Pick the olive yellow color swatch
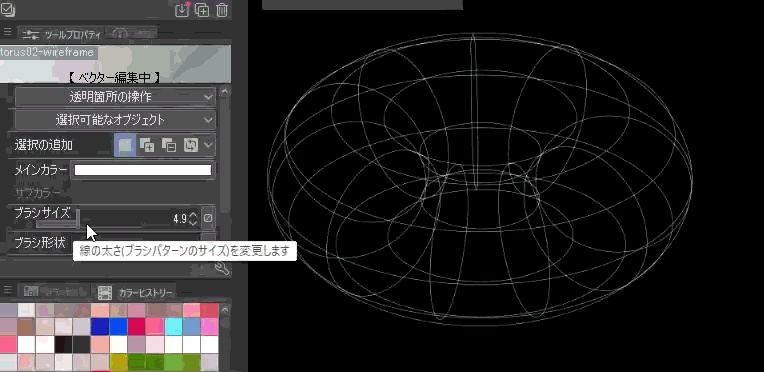 click(118, 362)
